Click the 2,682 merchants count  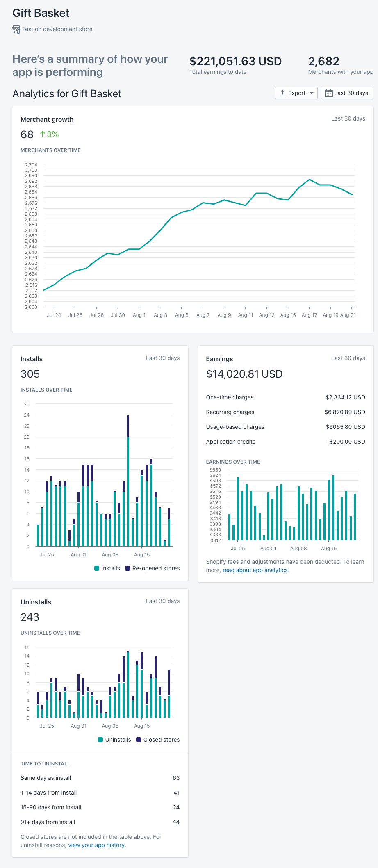pyautogui.click(x=324, y=61)
